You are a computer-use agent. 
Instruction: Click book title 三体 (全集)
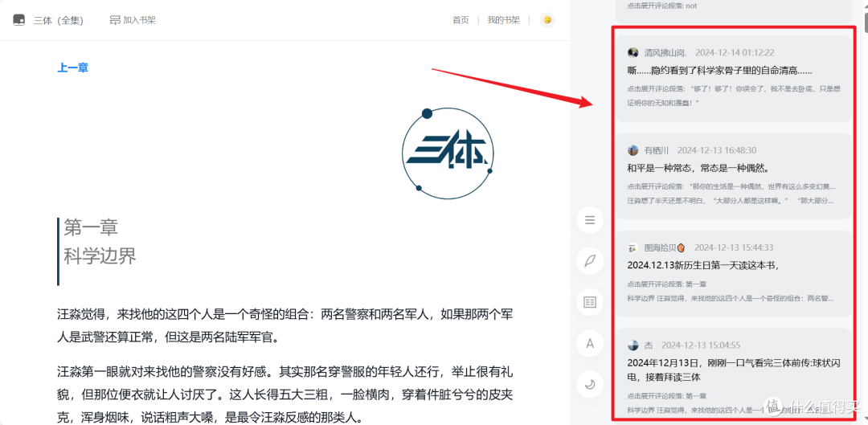[x=59, y=20]
